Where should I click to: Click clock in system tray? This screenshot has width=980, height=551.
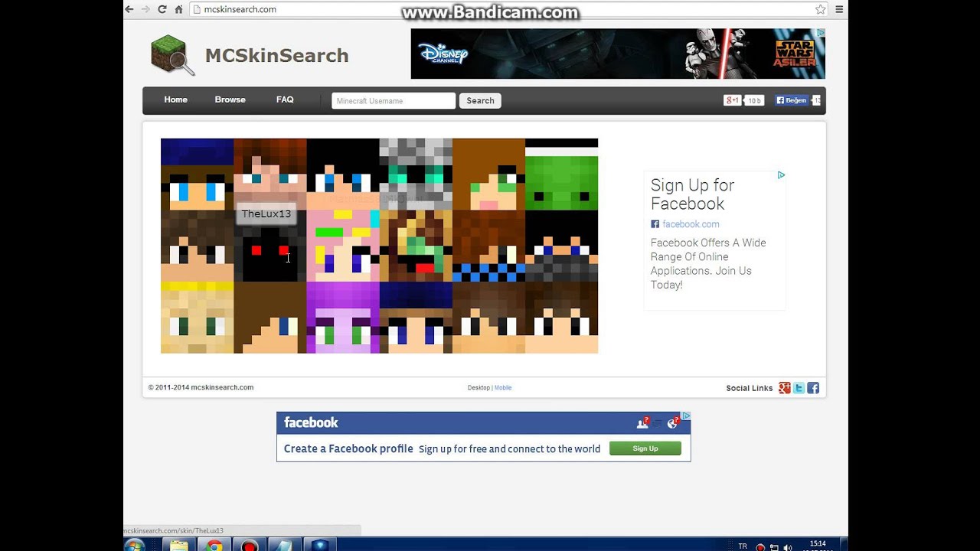(818, 546)
